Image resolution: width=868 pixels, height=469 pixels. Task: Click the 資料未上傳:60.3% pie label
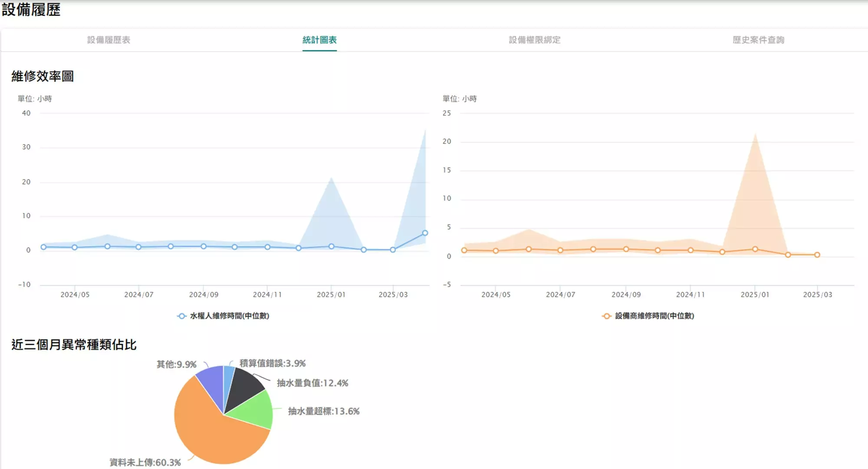click(x=145, y=462)
